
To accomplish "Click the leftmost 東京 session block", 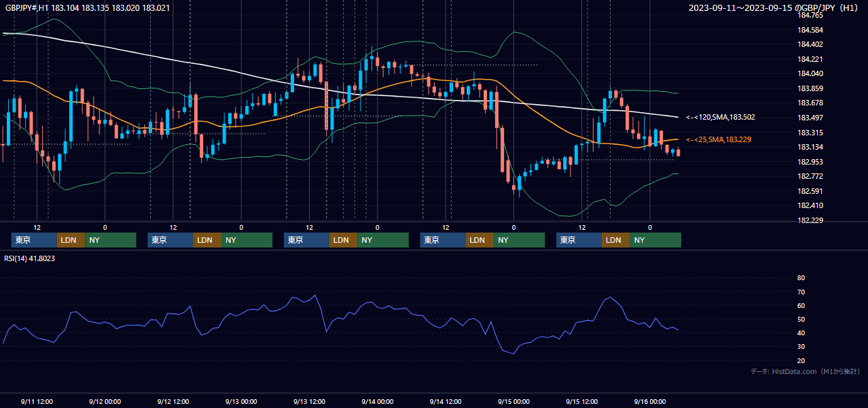I will pyautogui.click(x=34, y=240).
